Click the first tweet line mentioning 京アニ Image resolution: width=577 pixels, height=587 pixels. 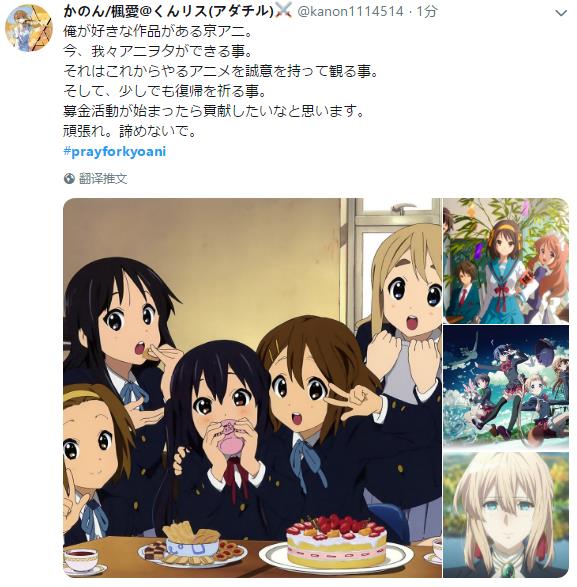158,31
